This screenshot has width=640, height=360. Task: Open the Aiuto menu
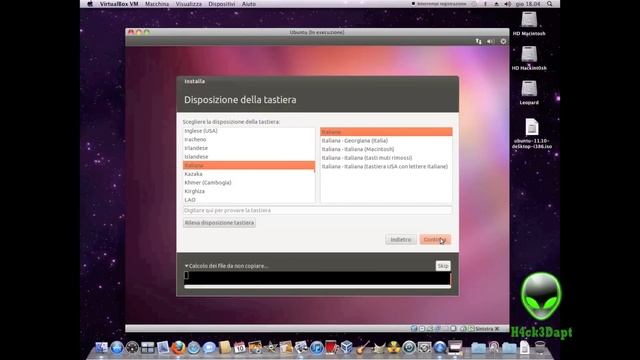[x=249, y=4]
